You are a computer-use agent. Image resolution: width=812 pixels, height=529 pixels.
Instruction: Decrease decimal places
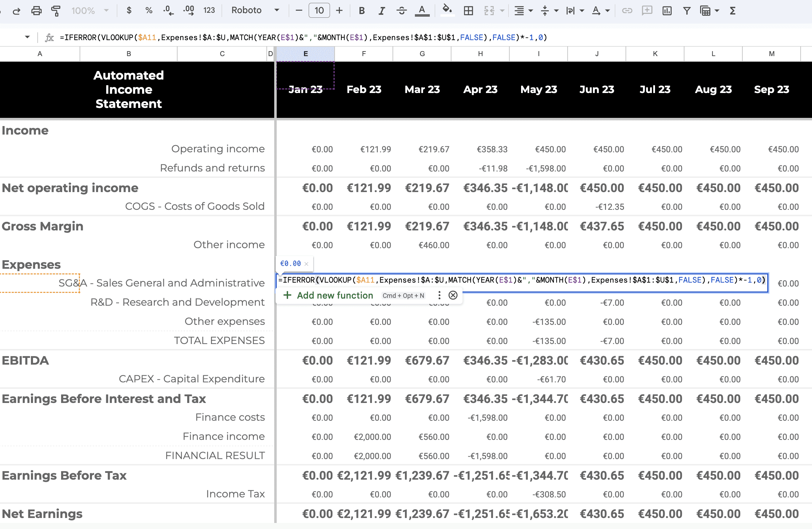tap(168, 11)
